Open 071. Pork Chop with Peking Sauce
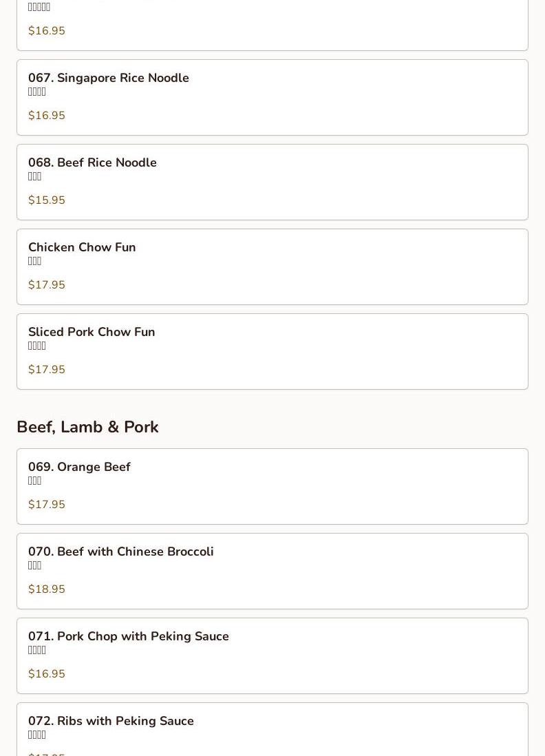This screenshot has width=545, height=756. (x=129, y=636)
